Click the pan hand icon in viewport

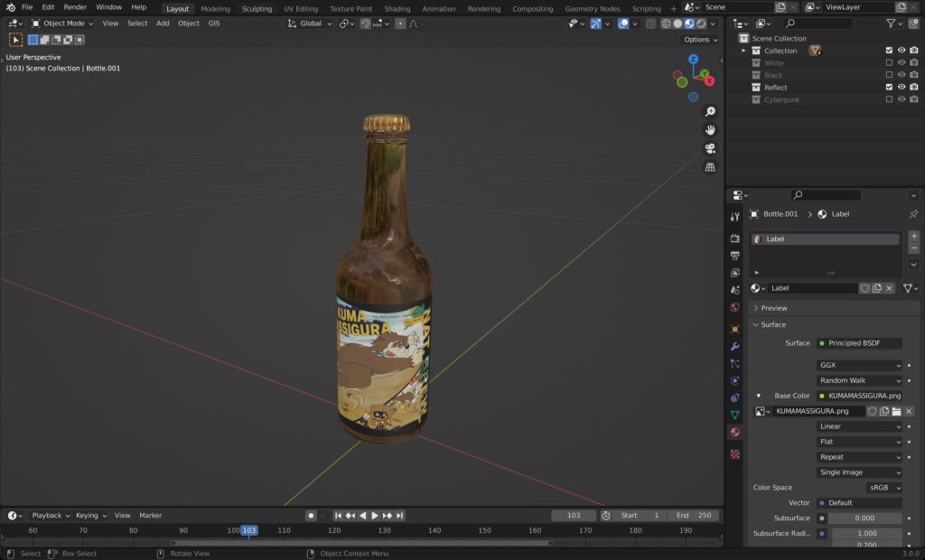(710, 130)
